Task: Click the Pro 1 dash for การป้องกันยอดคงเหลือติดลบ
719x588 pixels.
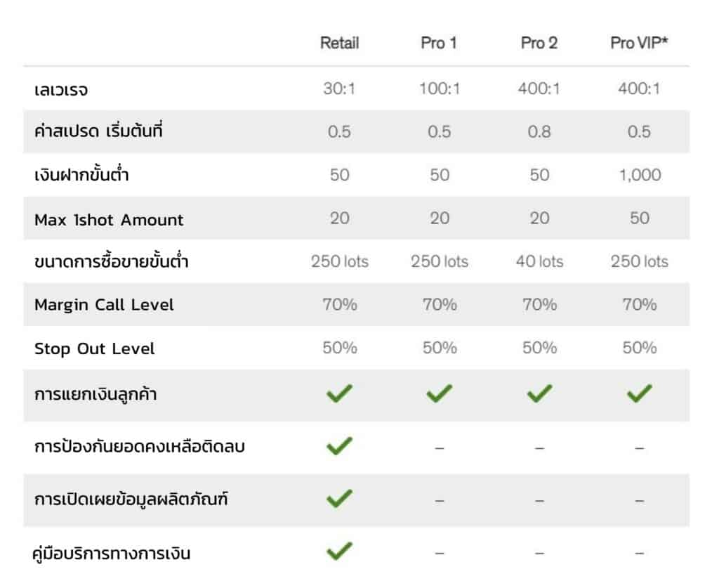Action: coord(440,447)
